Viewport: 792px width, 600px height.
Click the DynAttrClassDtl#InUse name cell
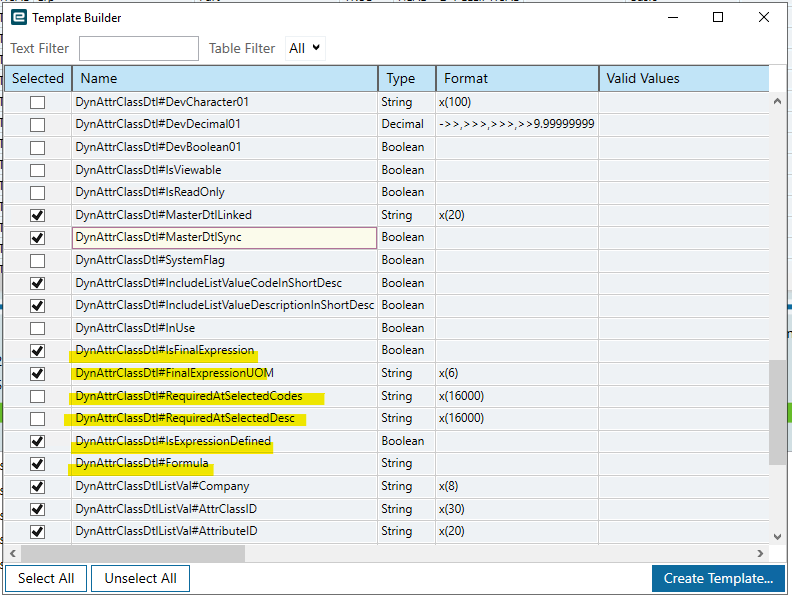[225, 328]
